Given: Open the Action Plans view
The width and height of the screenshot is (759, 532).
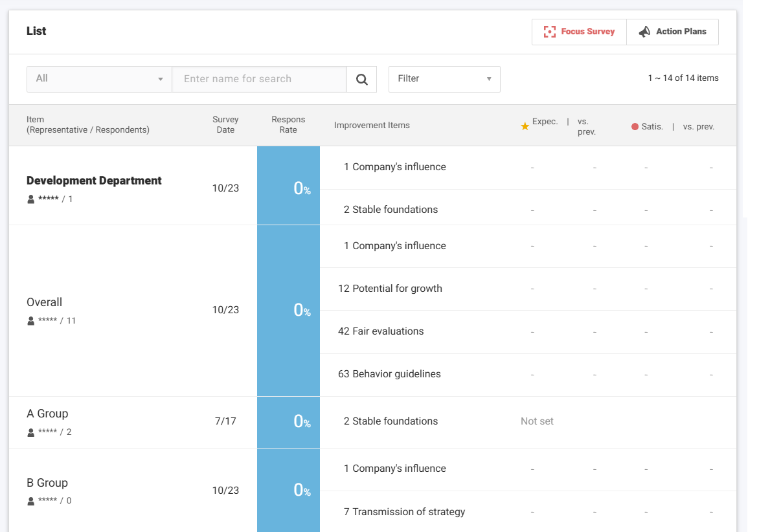Looking at the screenshot, I should coord(673,32).
